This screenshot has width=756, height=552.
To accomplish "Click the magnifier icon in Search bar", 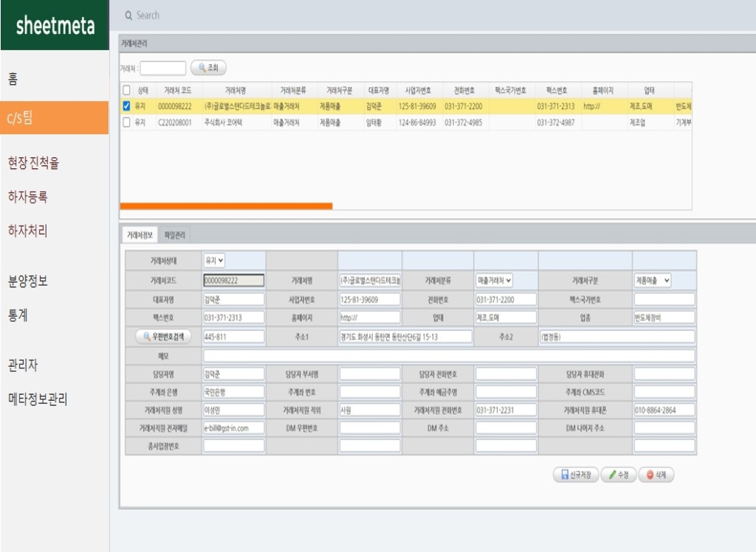I will [128, 15].
